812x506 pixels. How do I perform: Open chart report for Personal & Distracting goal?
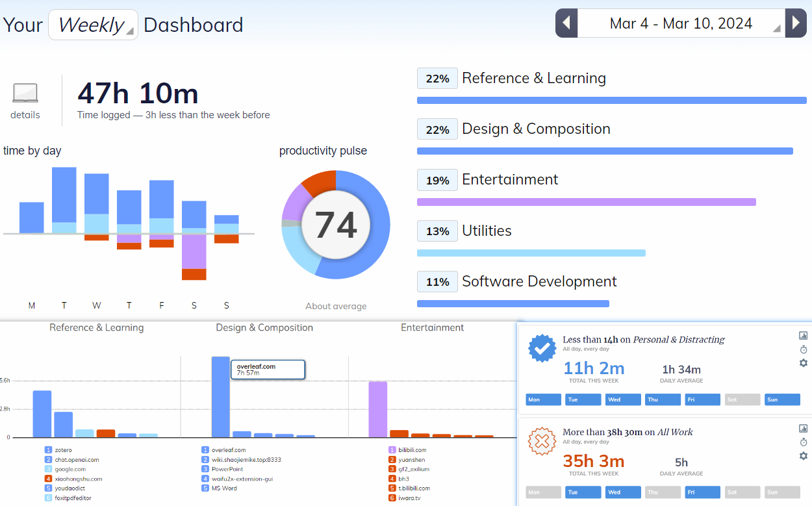(x=803, y=336)
